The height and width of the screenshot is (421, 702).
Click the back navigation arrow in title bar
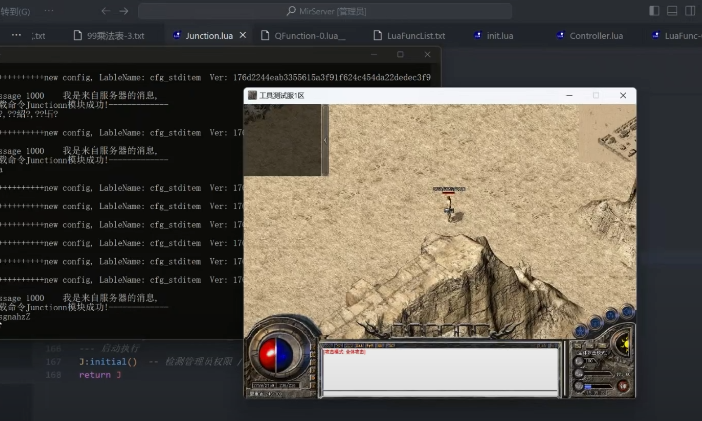click(x=105, y=11)
